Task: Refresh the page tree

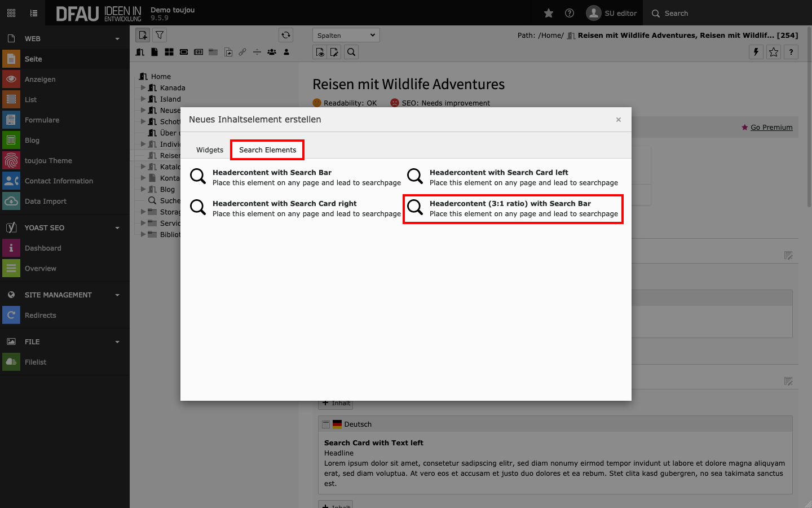Action: (x=286, y=35)
